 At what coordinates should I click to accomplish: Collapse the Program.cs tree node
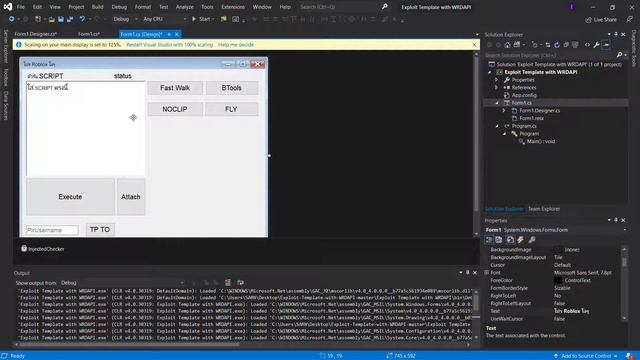pos(497,126)
